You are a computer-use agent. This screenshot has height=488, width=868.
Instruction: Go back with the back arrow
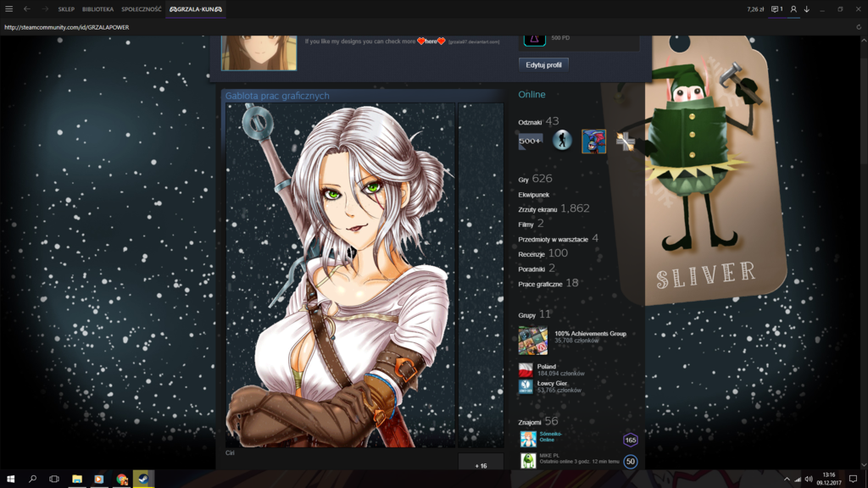point(27,8)
